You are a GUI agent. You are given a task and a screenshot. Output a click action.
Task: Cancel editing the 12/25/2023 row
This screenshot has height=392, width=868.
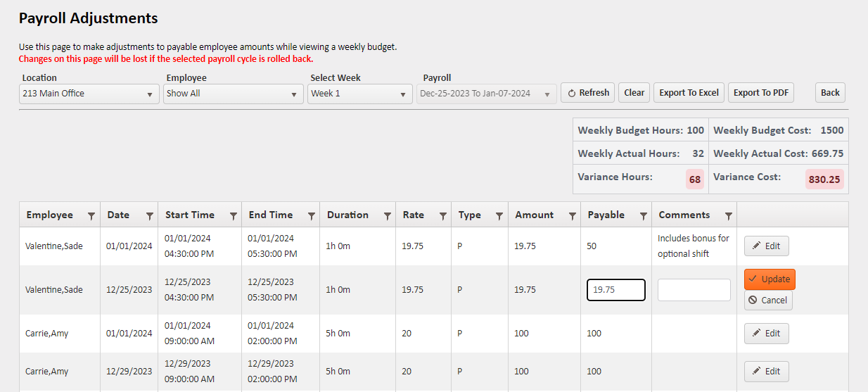768,301
